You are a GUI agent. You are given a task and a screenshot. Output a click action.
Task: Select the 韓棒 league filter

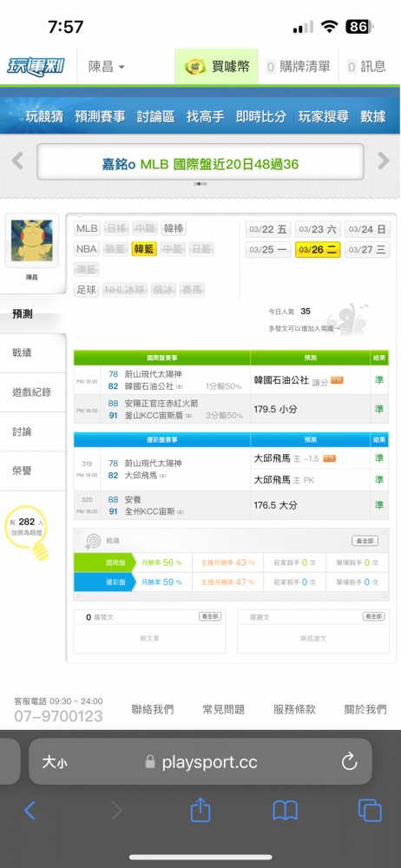point(174,228)
